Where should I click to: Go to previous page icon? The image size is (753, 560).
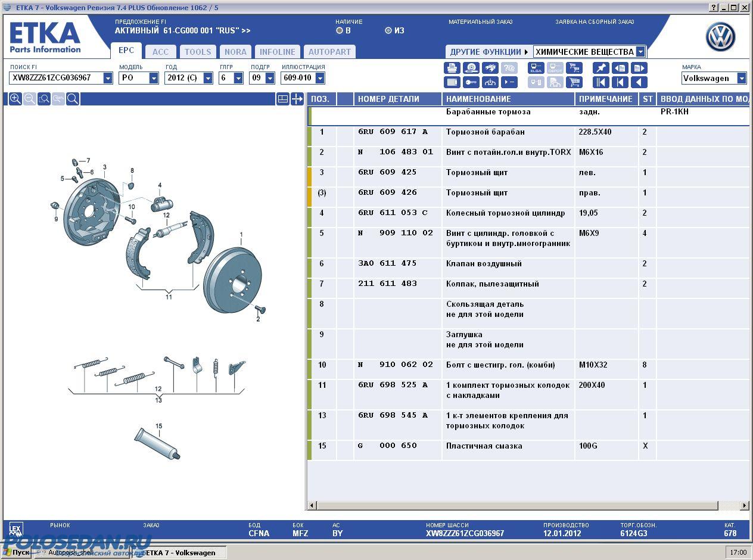click(620, 68)
